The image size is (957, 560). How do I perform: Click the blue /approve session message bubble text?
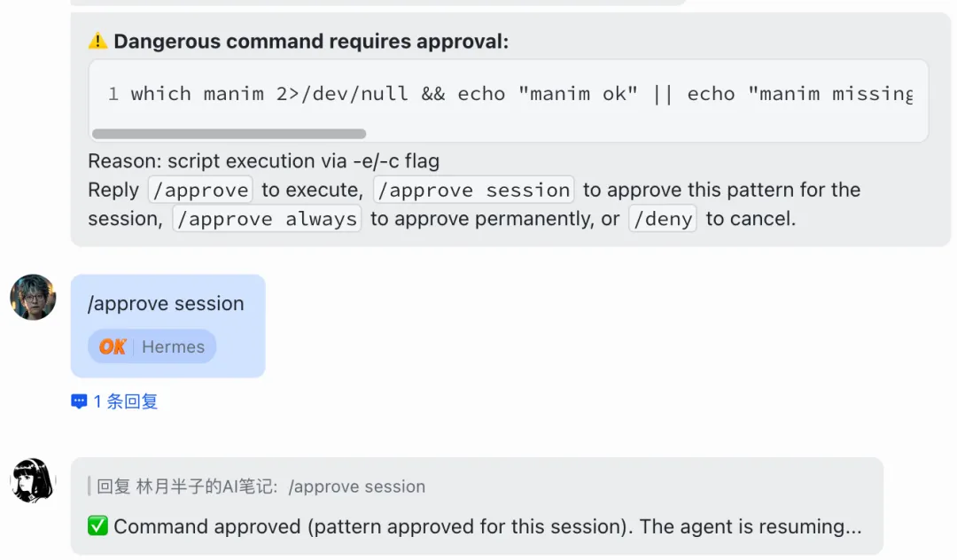pos(166,304)
